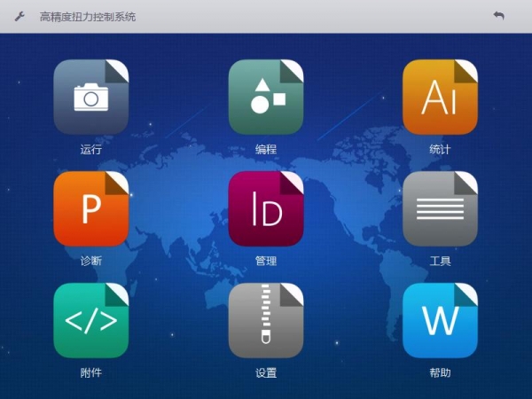Click the 附件 text label
This screenshot has height=399, width=532.
point(90,373)
